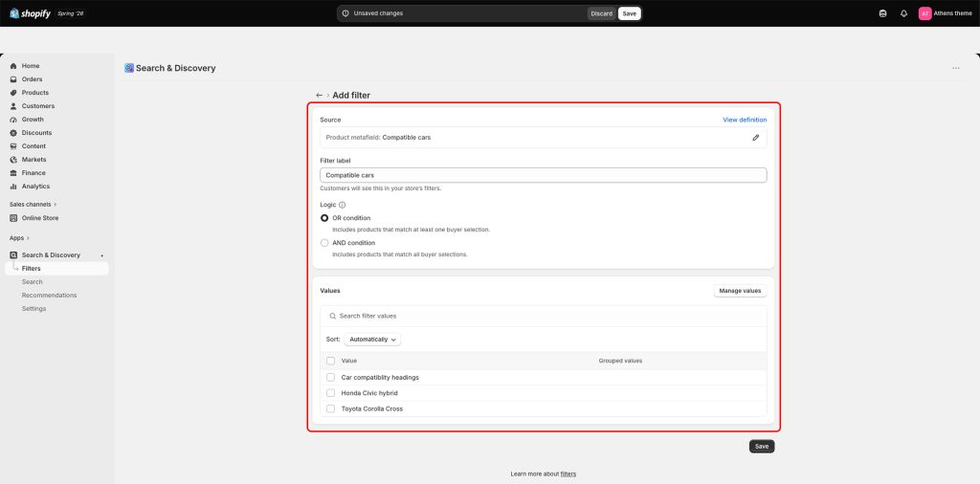Click Save in the top bar
This screenshot has height=484, width=980.
tap(630, 13)
